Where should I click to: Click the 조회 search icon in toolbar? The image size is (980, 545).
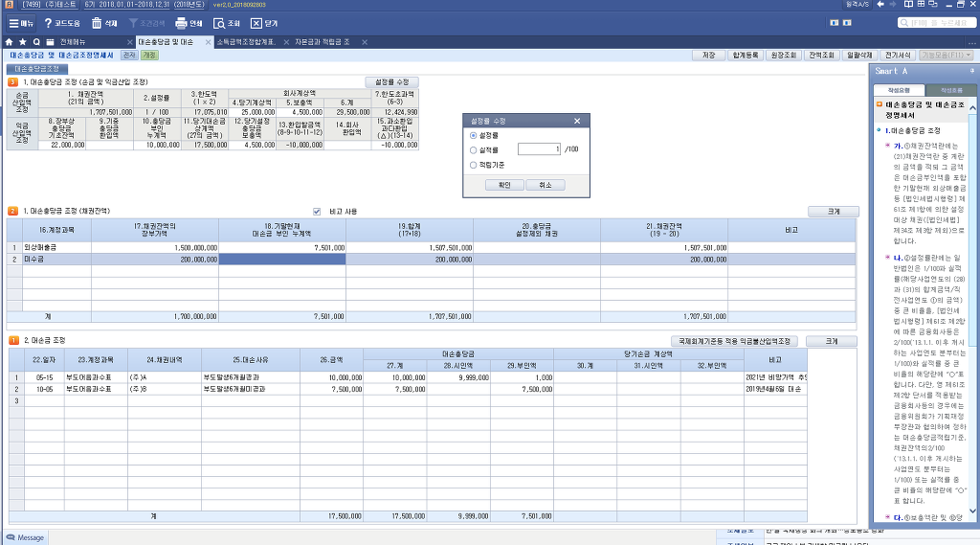[219, 22]
